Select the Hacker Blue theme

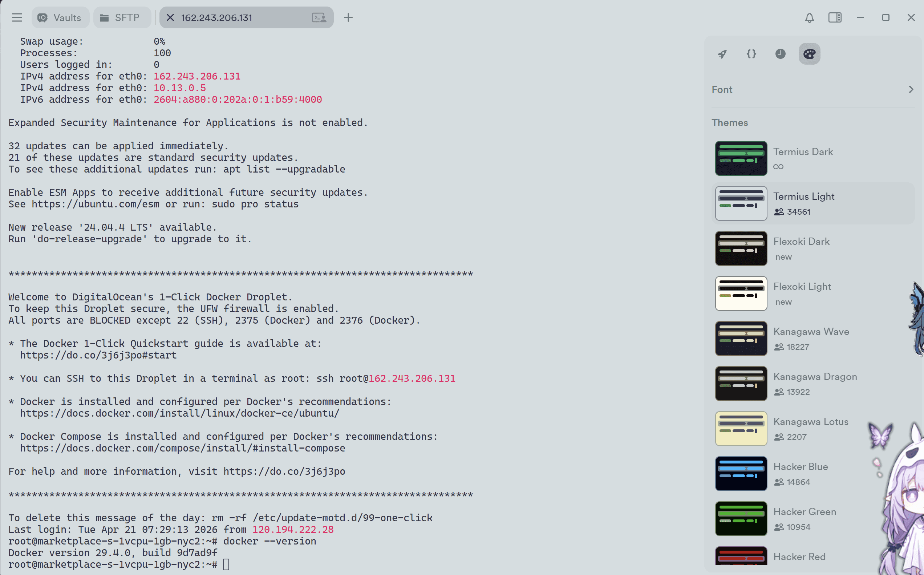tap(813, 473)
